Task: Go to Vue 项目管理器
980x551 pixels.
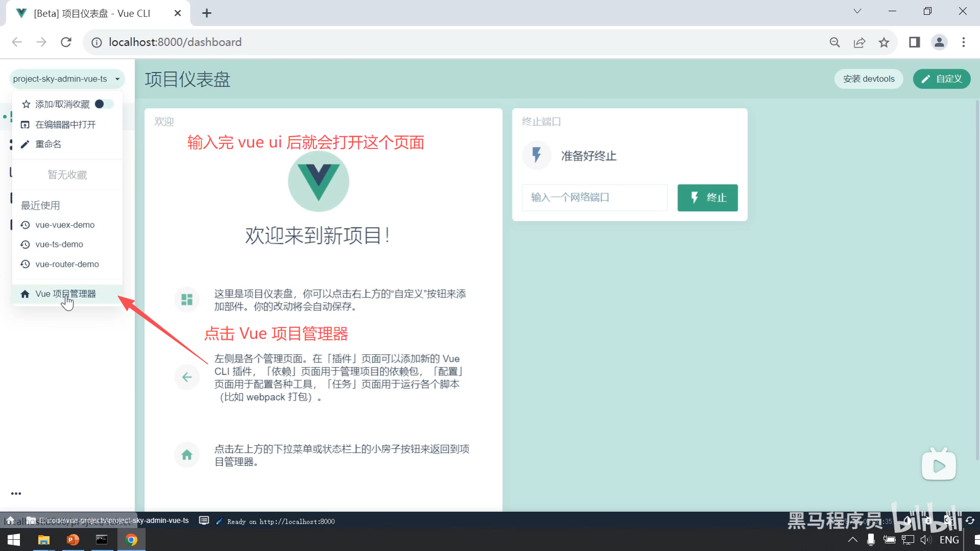Action: pos(65,294)
